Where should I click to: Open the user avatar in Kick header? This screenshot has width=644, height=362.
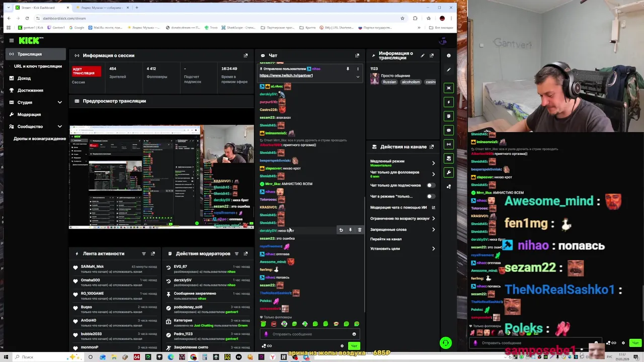point(443,41)
